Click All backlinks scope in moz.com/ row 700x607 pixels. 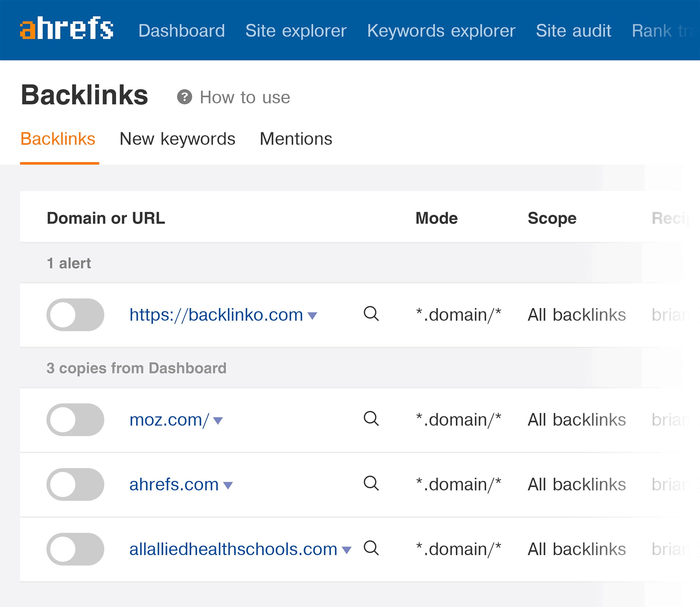pyautogui.click(x=577, y=420)
